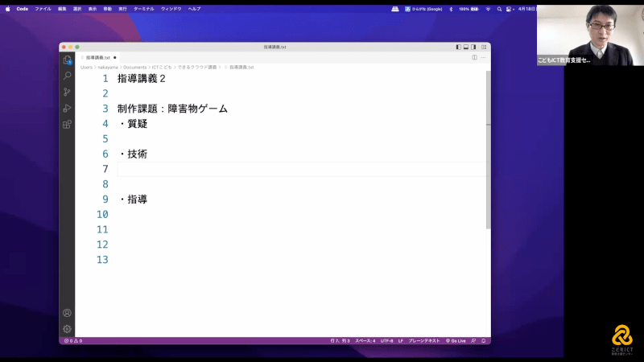Click the Documents breadcrumb segment
The height and width of the screenshot is (362, 644).
[x=134, y=68]
